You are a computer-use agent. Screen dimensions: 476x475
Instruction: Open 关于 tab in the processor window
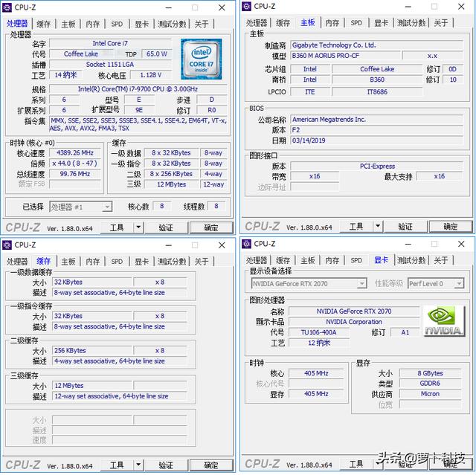coord(202,24)
